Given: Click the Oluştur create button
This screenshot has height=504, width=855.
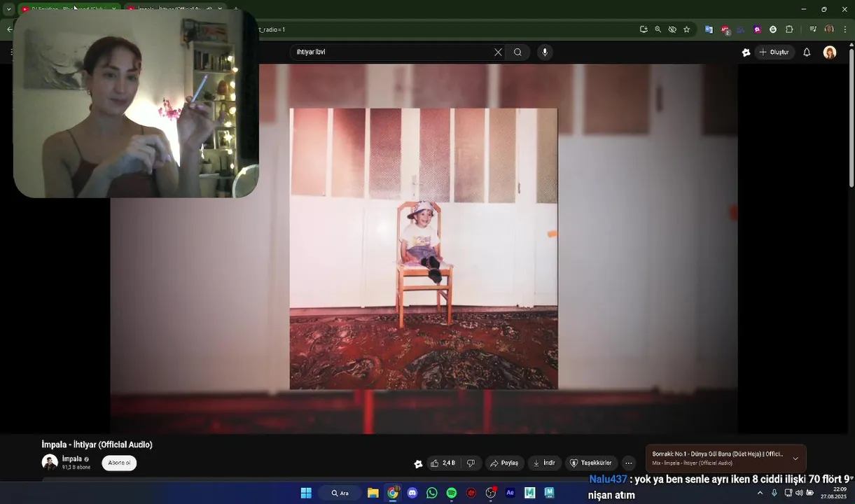Looking at the screenshot, I should pos(774,52).
